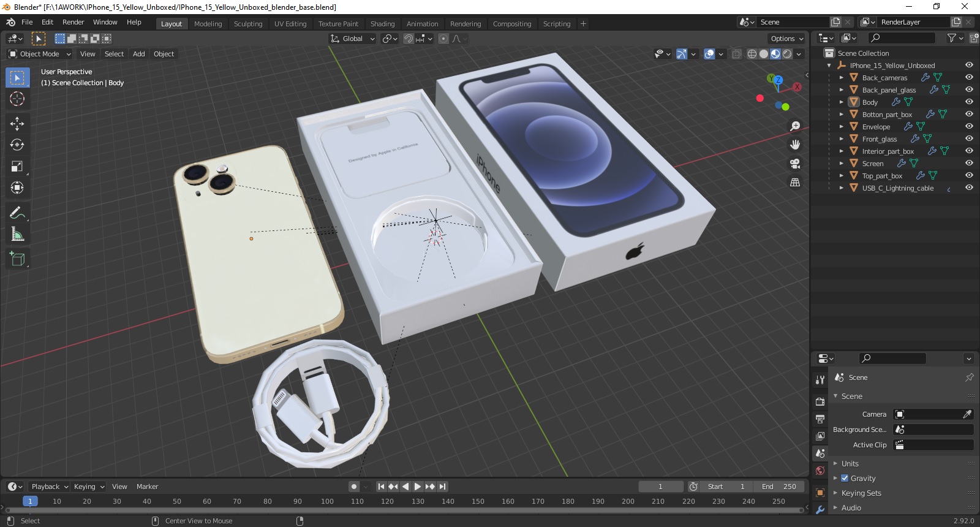This screenshot has height=527, width=980.
Task: Open the Add menu in viewport header
Action: [x=139, y=54]
